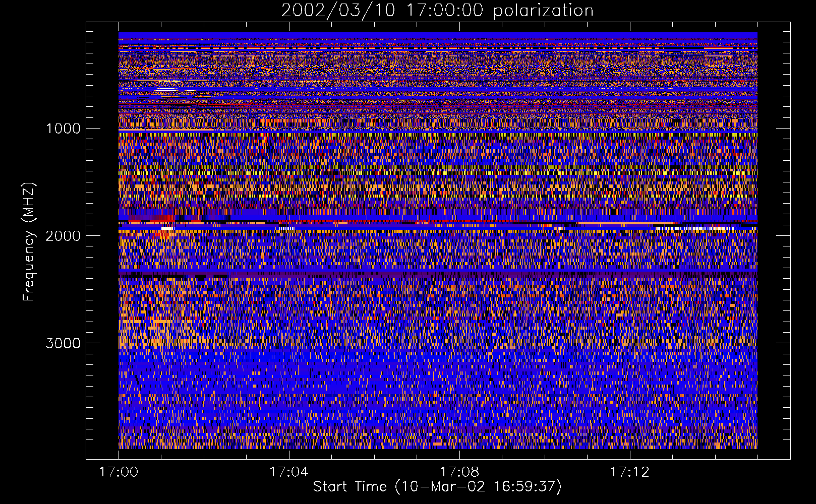
Task: Click the 1000 frequency tick label
Action: click(64, 129)
